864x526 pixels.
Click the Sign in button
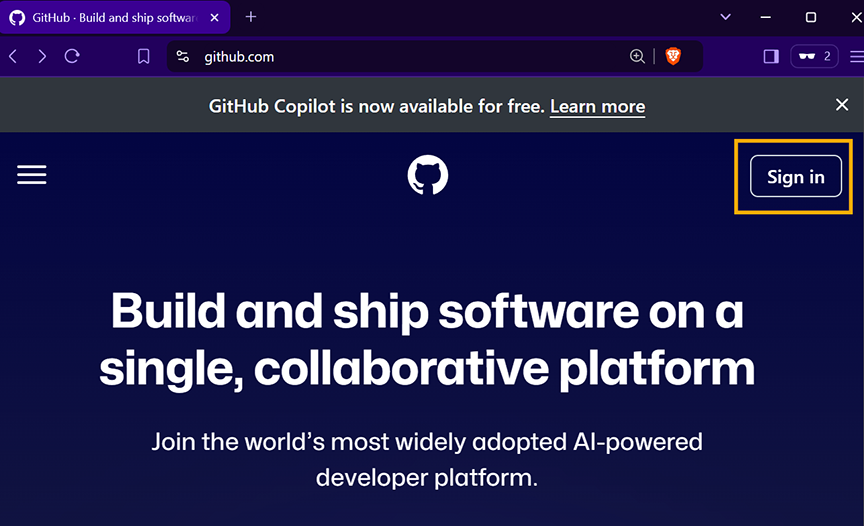coord(796,176)
